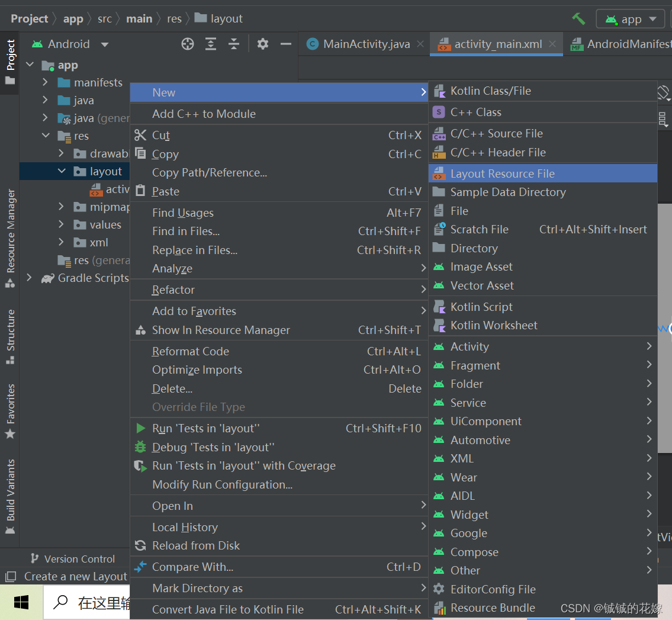Click Run 'Tests in 'layout'' item
The width and height of the screenshot is (672, 620).
279,428
